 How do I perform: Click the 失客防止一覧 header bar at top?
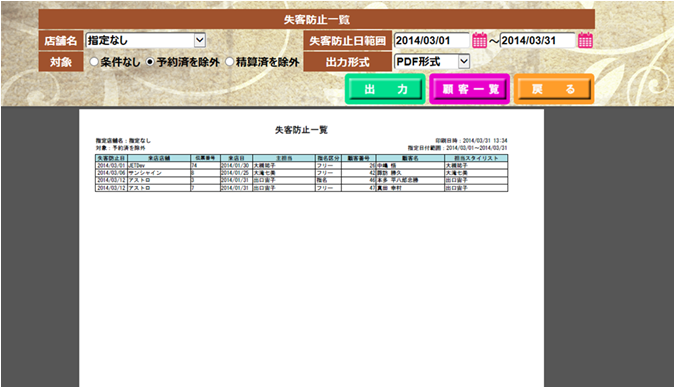(317, 19)
